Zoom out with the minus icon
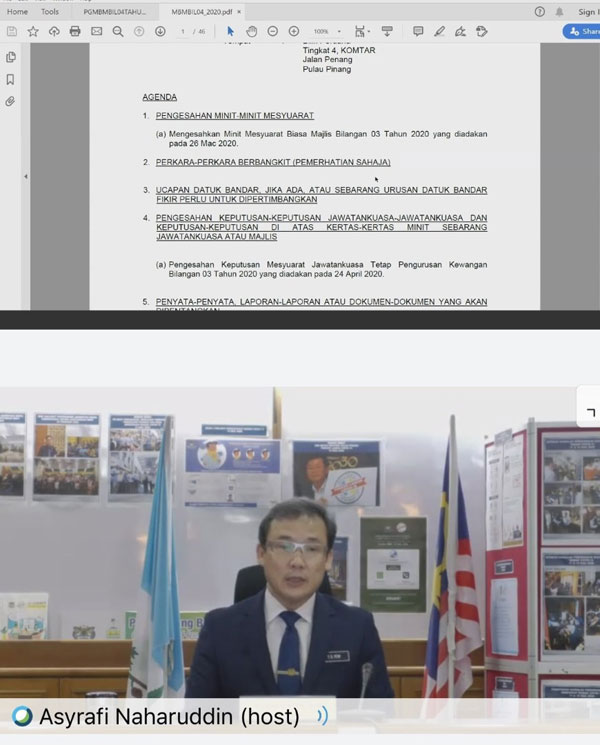600x745 pixels. [273, 31]
